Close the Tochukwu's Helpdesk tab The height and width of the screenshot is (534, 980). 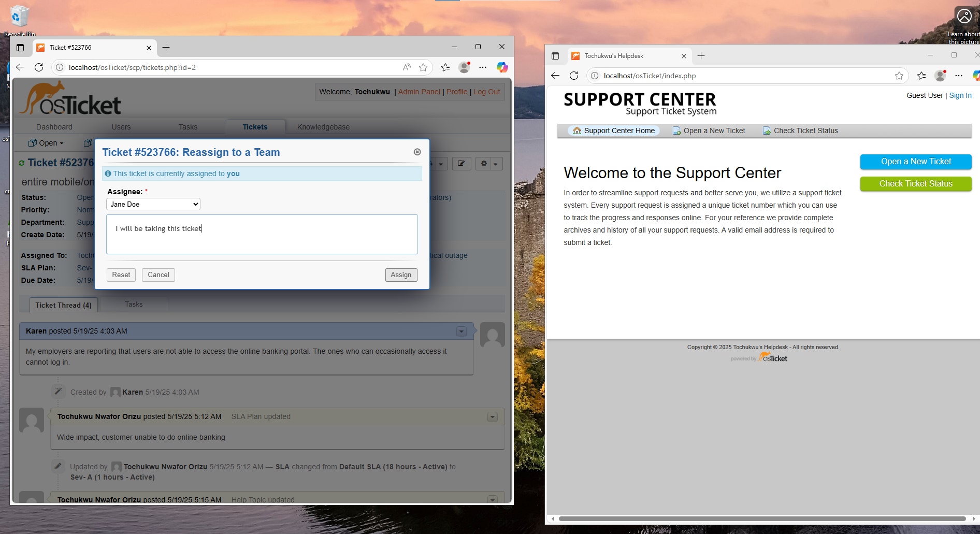[x=684, y=56]
